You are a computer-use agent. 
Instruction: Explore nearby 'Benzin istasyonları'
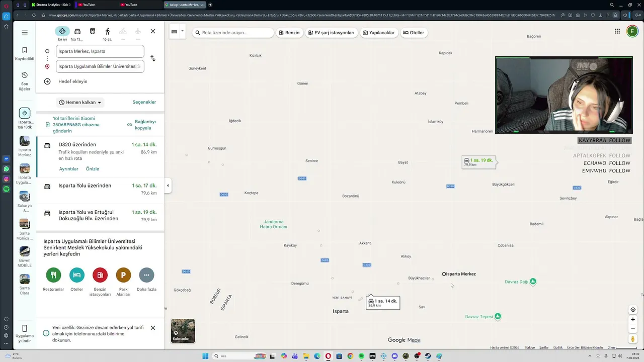point(100,282)
